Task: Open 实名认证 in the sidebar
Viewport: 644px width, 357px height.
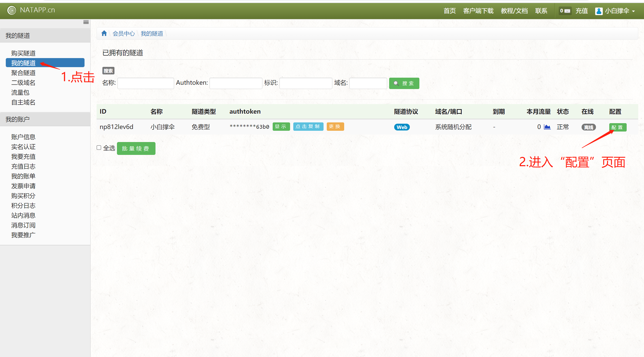Action: point(23,147)
